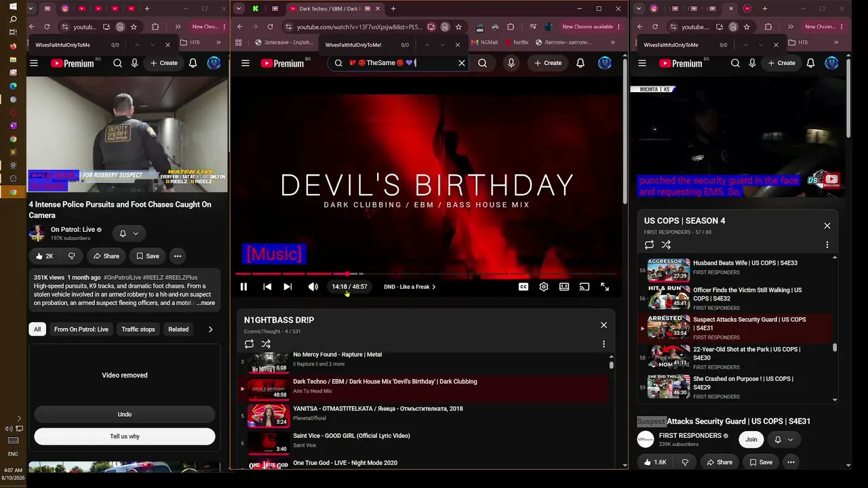Like the US COPS video with 1.6K likes
The height and width of the screenshot is (488, 868).
[655, 462]
